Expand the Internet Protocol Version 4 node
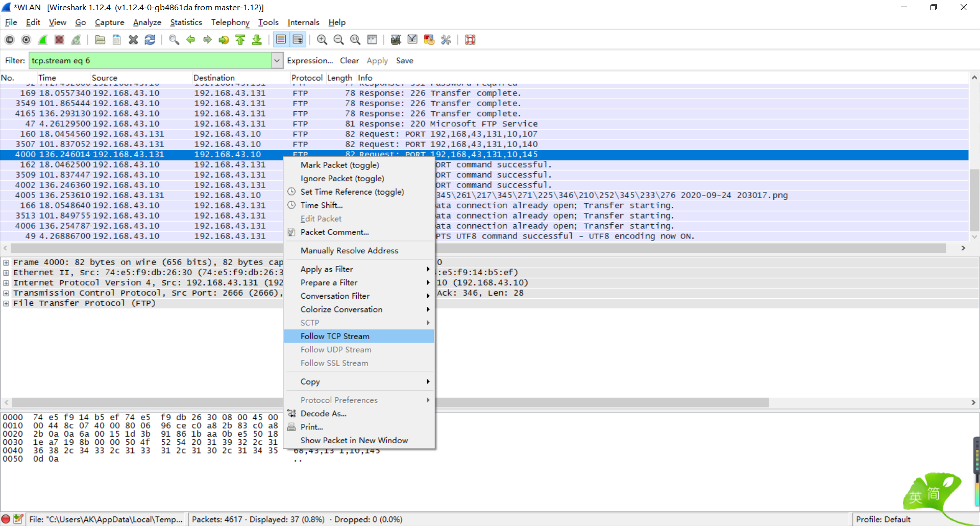This screenshot has height=526, width=980. (x=6, y=283)
